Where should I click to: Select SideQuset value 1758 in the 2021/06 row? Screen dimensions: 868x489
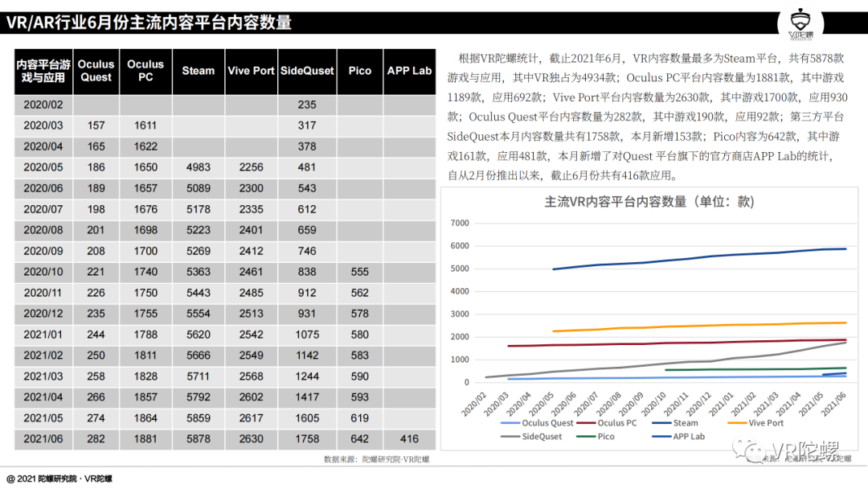pos(307,438)
